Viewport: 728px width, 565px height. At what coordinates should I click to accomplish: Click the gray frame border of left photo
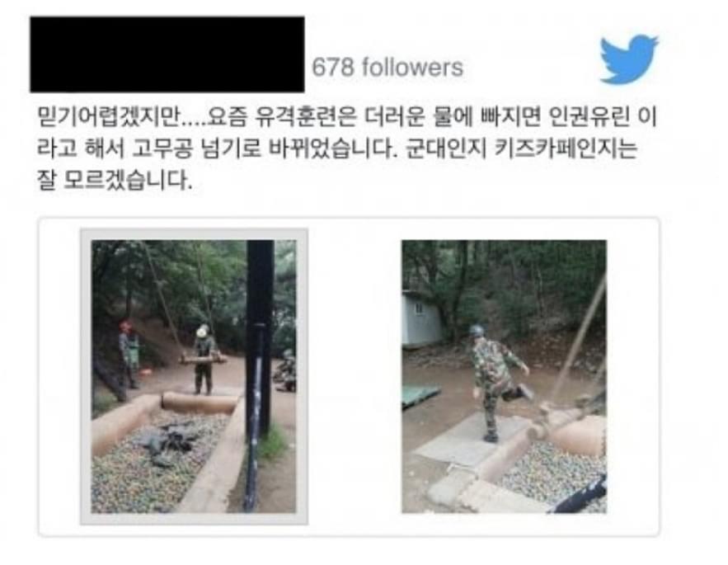coord(86,376)
